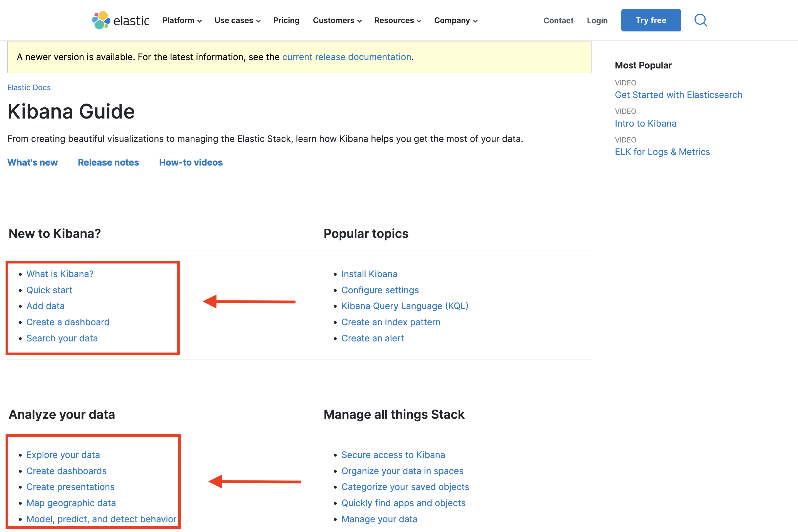This screenshot has height=532, width=798.
Task: Open Quickly find apps and objects
Action: click(x=403, y=503)
